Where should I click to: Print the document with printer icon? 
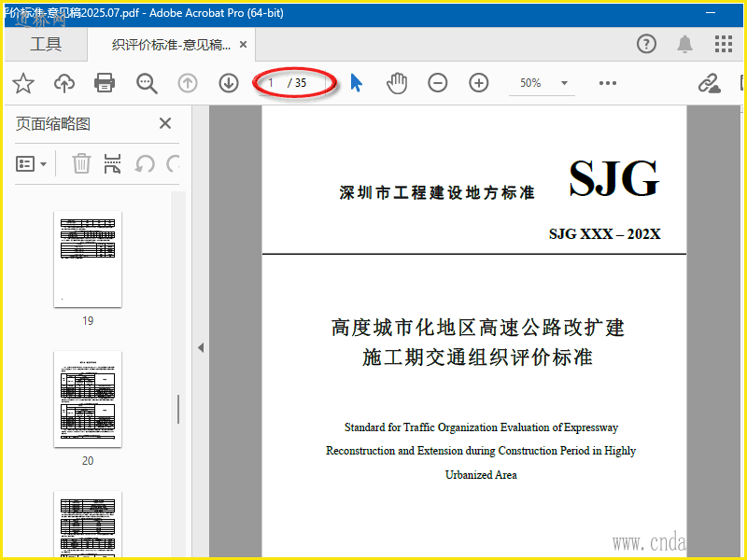(105, 83)
